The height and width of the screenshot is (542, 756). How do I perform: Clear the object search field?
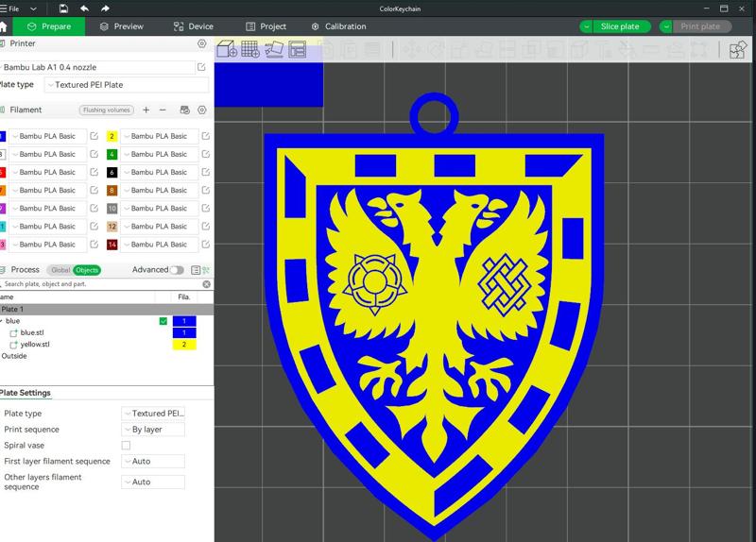(206, 284)
